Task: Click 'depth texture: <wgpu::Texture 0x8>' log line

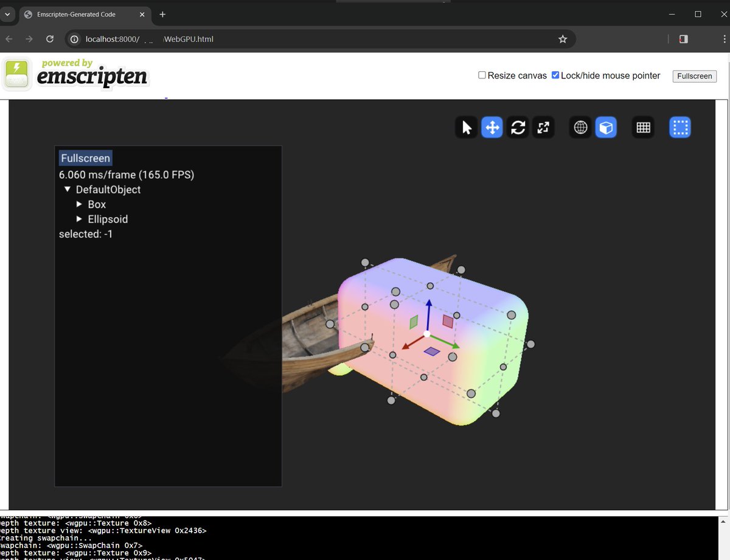Action: tap(76, 523)
